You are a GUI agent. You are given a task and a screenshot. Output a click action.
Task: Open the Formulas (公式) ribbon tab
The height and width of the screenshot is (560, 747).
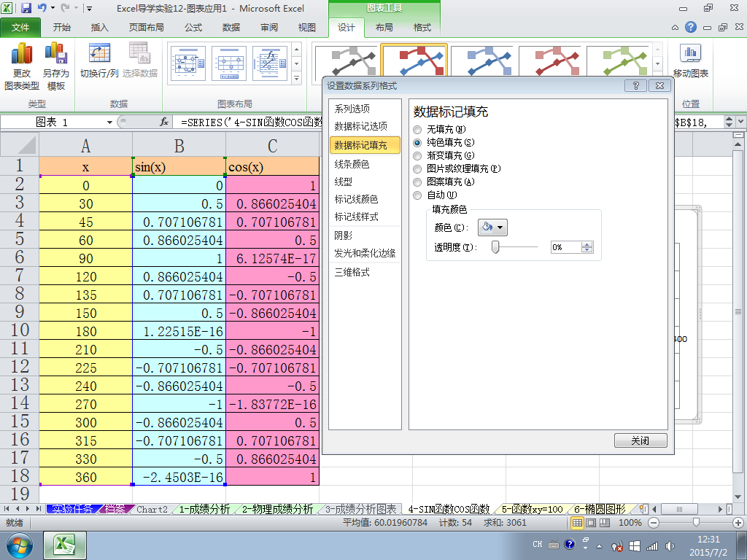point(193,28)
